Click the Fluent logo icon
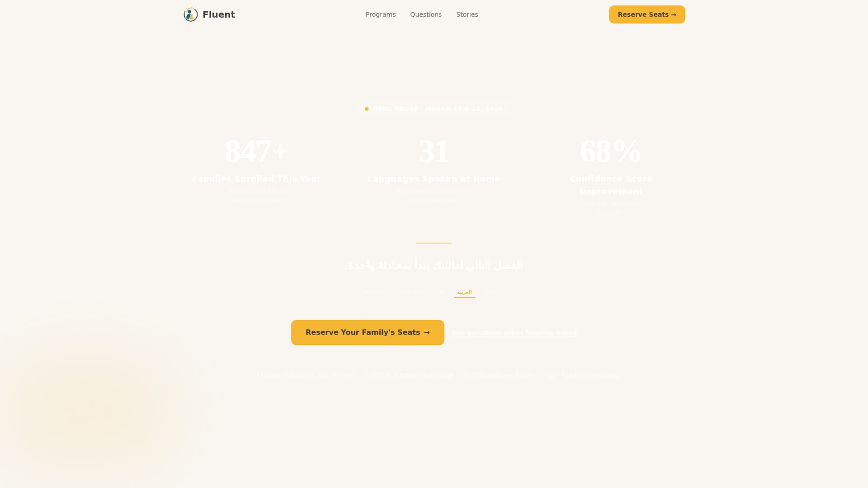This screenshot has width=868, height=488. click(x=190, y=14)
